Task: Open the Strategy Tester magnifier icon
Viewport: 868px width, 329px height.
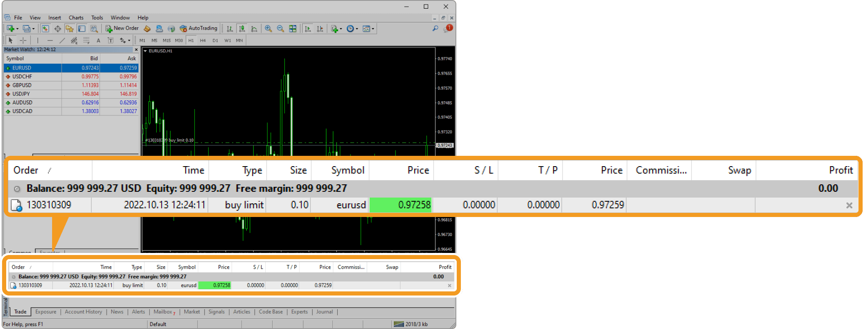Action: pyautogui.click(x=94, y=29)
